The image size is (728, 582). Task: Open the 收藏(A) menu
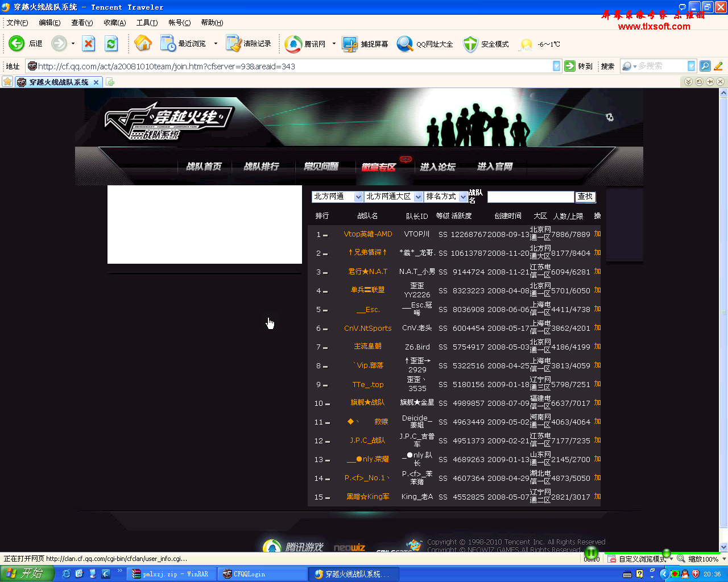[114, 23]
